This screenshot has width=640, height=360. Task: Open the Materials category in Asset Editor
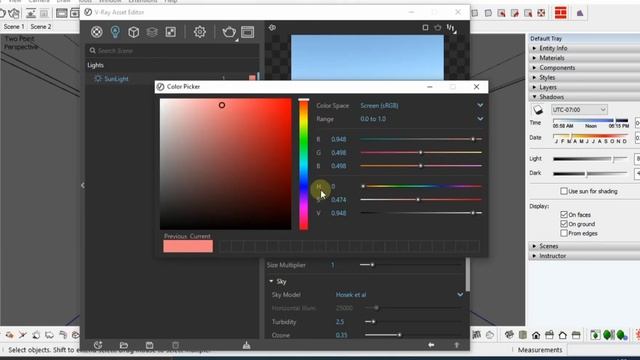point(97,32)
